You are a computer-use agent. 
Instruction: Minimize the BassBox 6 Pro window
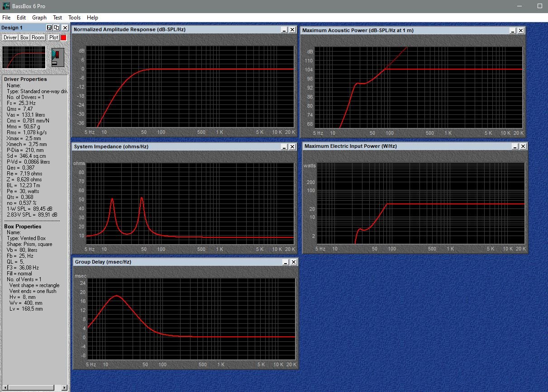[x=519, y=6]
